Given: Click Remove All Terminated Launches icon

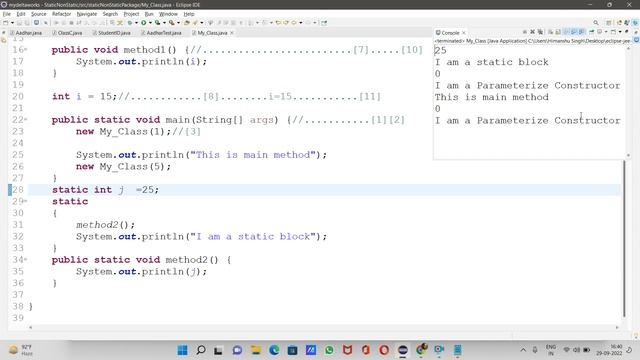Looking at the screenshot, I should pos(540,32).
